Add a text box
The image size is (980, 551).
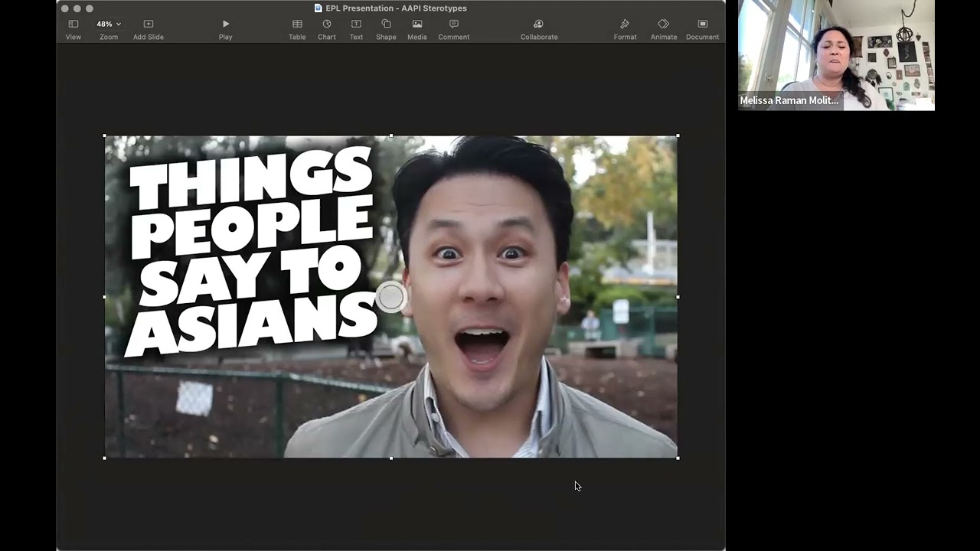coord(356,29)
